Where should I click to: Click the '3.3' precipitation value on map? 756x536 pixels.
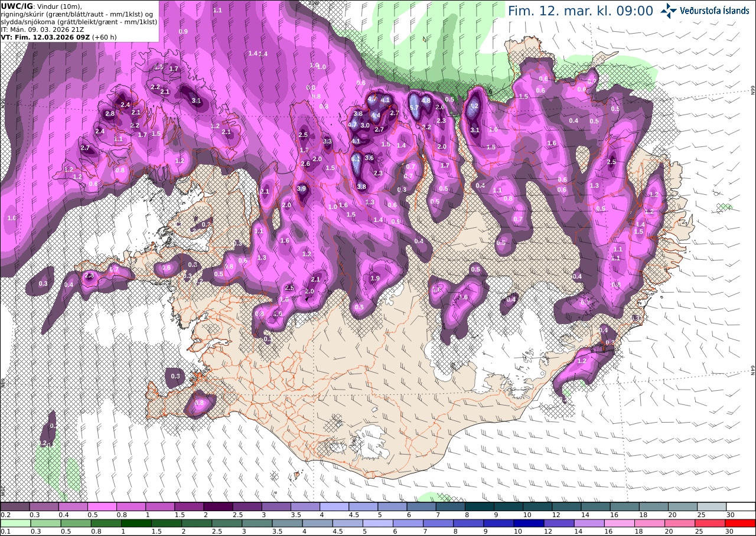pyautogui.click(x=327, y=142)
